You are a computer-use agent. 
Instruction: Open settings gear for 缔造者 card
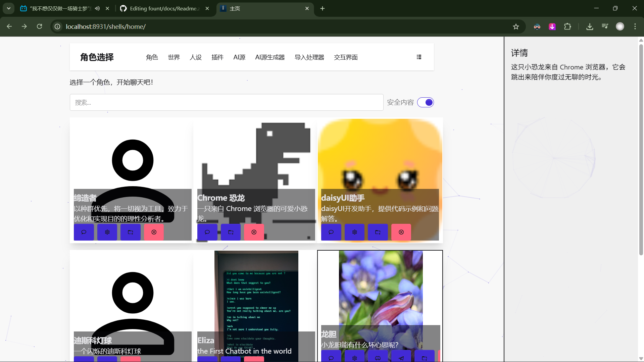click(107, 232)
